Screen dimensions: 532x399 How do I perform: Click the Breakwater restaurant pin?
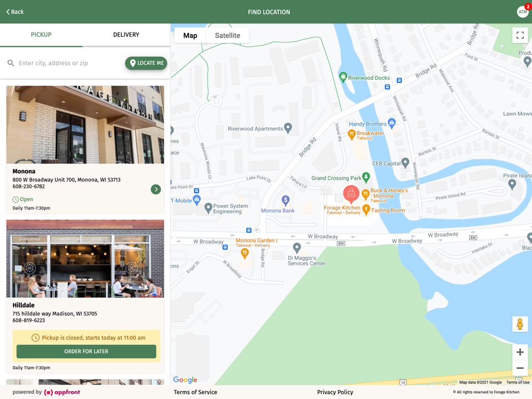point(352,135)
